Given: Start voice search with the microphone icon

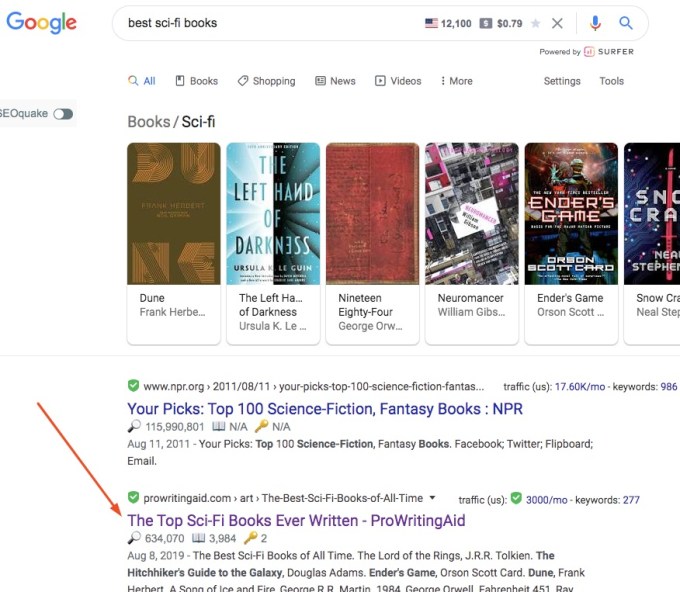Looking at the screenshot, I should [x=595, y=23].
